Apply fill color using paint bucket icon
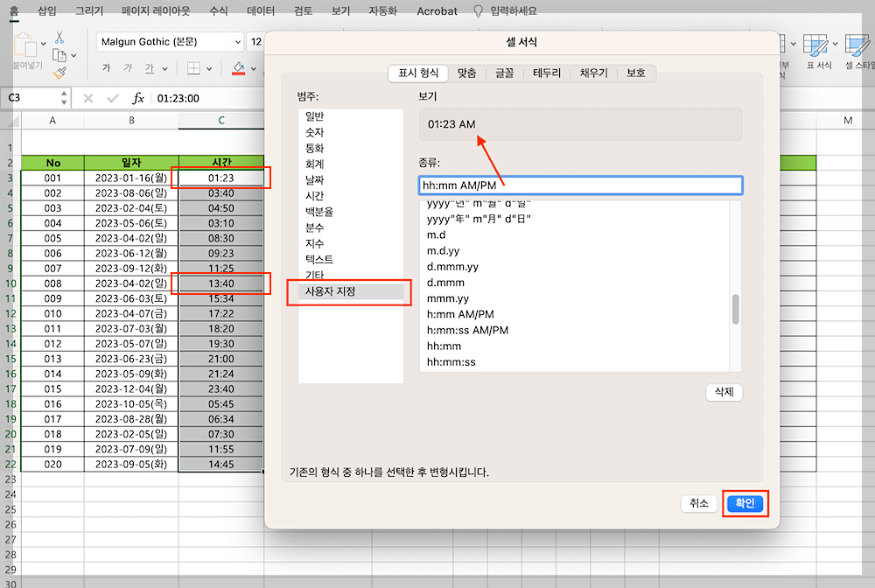The height and width of the screenshot is (588, 875). pos(239,68)
